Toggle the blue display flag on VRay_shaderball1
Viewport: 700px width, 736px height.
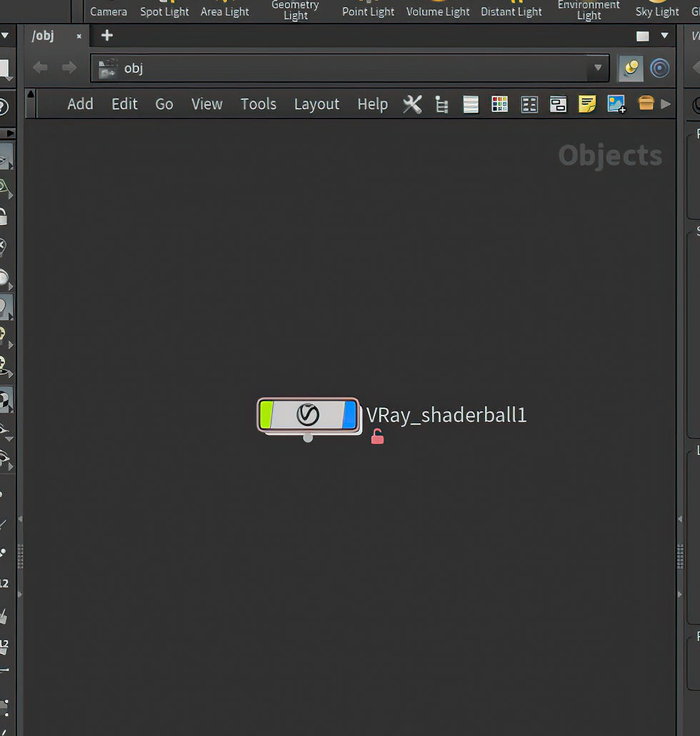click(349, 414)
